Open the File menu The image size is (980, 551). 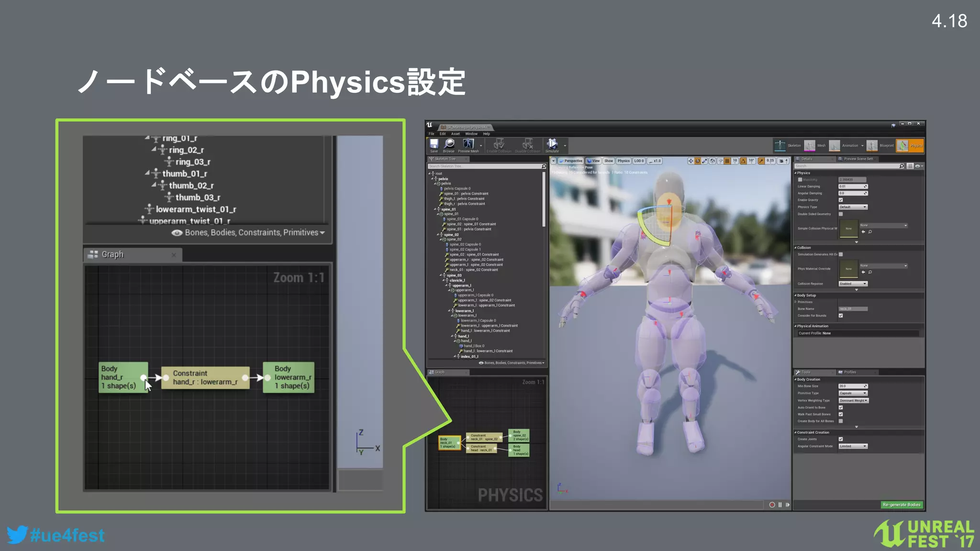[431, 134]
